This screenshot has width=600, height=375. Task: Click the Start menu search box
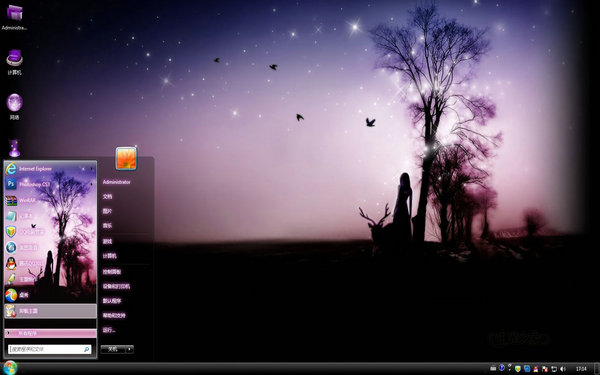point(49,349)
